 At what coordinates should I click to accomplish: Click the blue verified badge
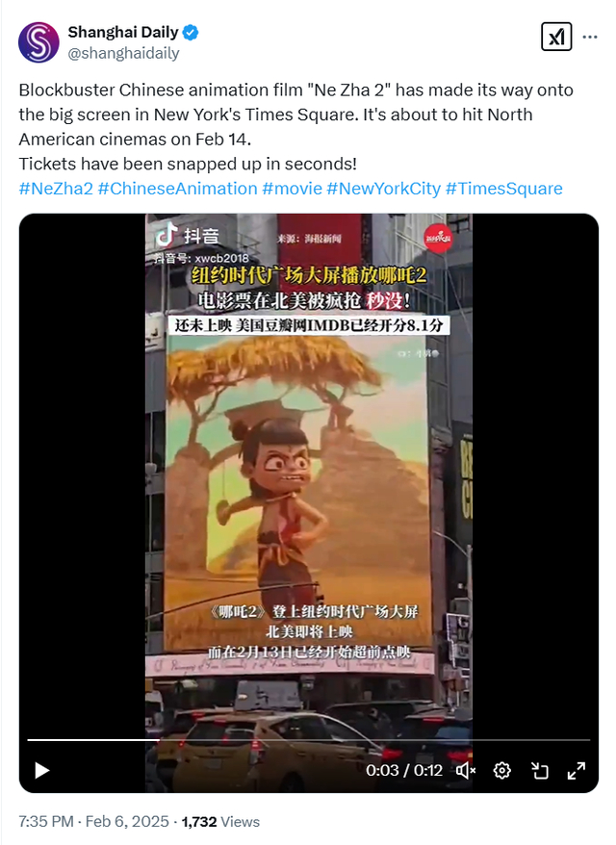[x=191, y=33]
